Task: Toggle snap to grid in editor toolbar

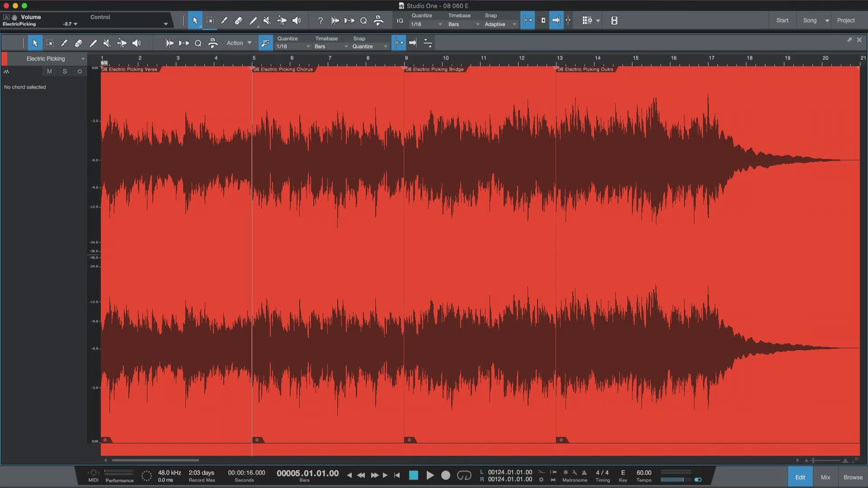Action: pos(399,43)
